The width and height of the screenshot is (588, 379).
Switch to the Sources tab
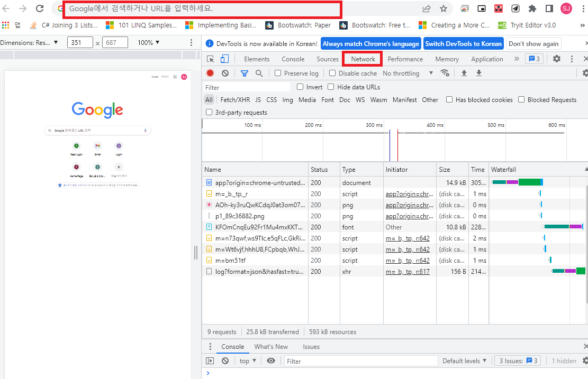pyautogui.click(x=328, y=59)
